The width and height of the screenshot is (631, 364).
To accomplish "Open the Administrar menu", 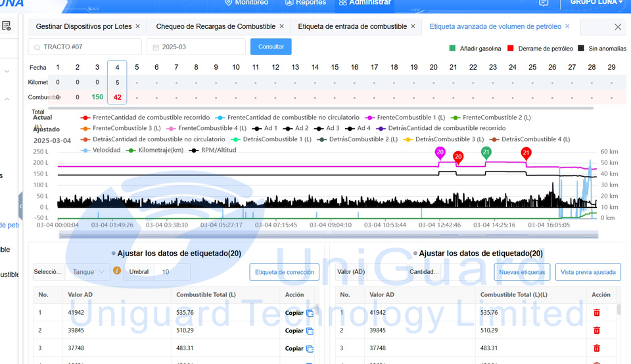I will [x=365, y=3].
